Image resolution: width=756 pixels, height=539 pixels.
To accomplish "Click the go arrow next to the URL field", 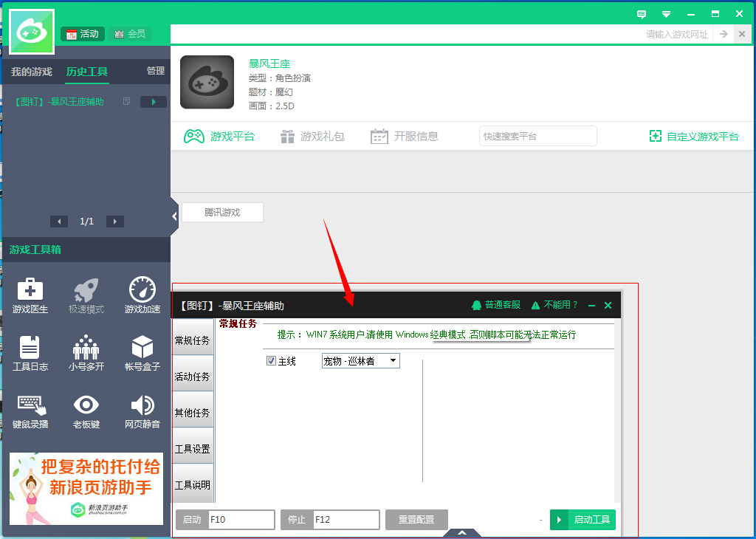I will click(x=724, y=34).
